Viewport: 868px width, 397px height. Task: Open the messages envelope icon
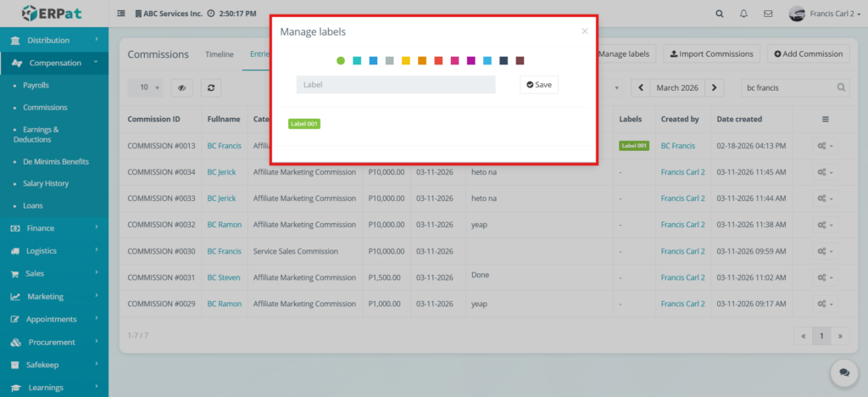[768, 14]
